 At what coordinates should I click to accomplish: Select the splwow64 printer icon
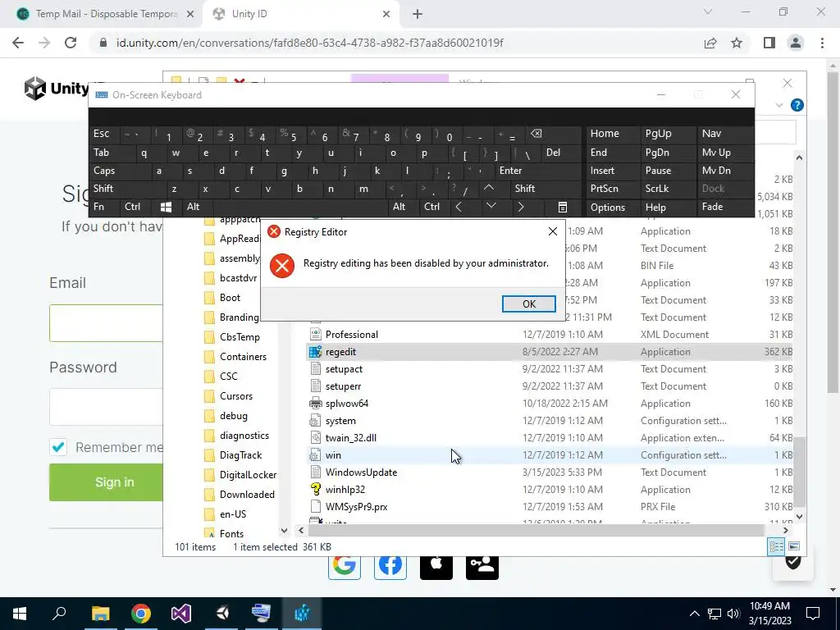pos(316,404)
